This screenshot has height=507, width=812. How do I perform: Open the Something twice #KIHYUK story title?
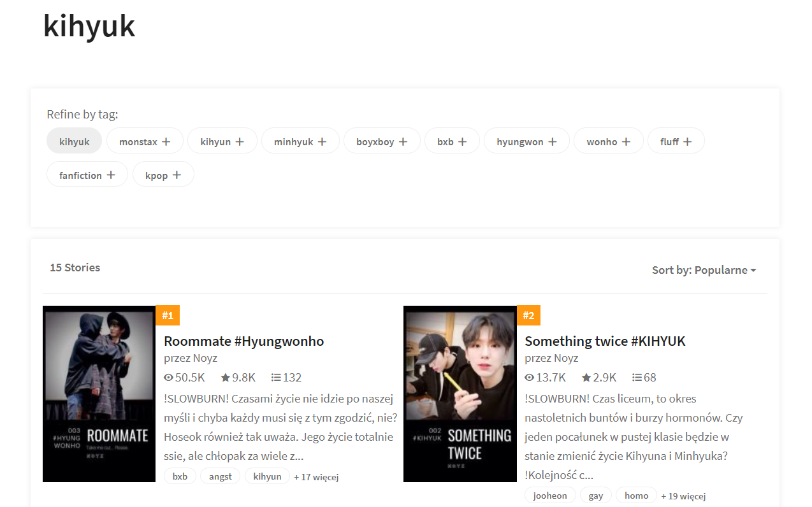click(605, 341)
